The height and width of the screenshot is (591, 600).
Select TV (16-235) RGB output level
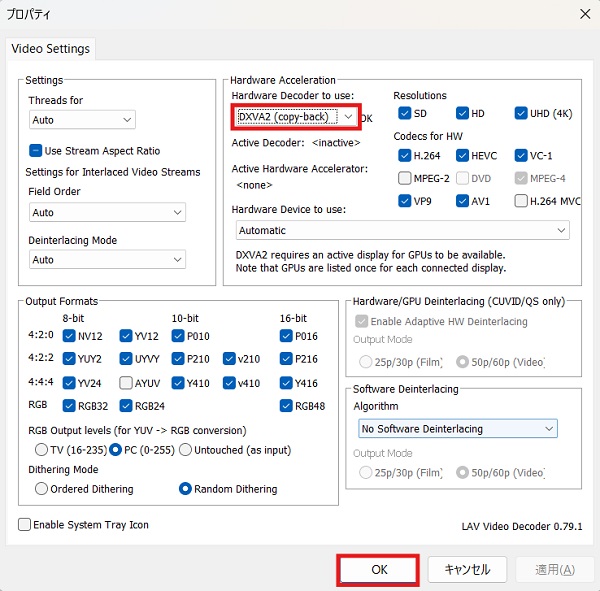click(42, 449)
